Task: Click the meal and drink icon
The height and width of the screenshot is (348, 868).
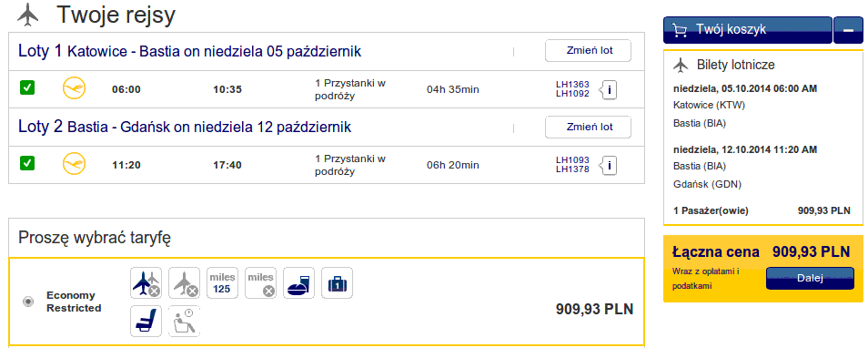Action: click(x=299, y=282)
